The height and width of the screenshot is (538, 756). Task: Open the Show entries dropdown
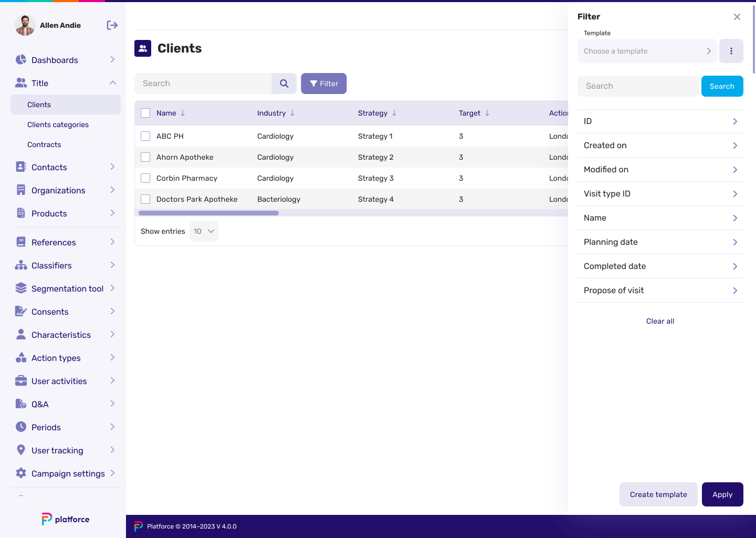[204, 231]
